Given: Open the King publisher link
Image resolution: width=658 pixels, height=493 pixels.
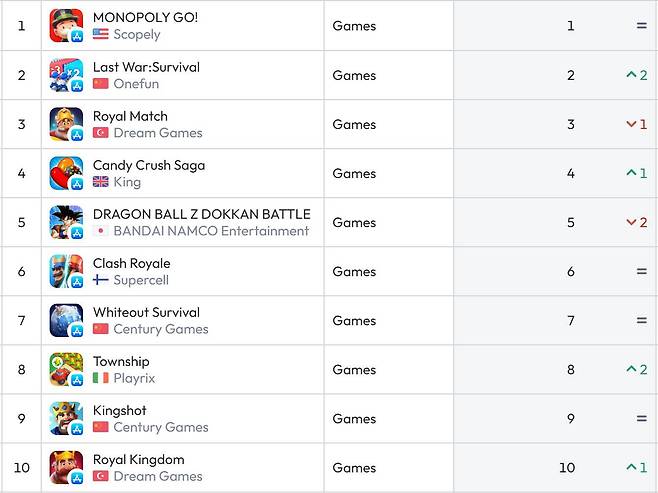Looking at the screenshot, I should click(x=127, y=182).
